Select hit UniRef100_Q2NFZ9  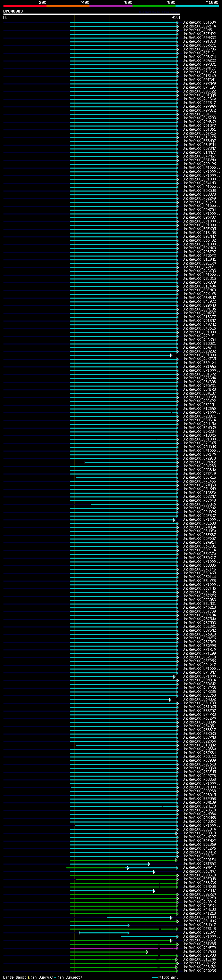click(199, 948)
